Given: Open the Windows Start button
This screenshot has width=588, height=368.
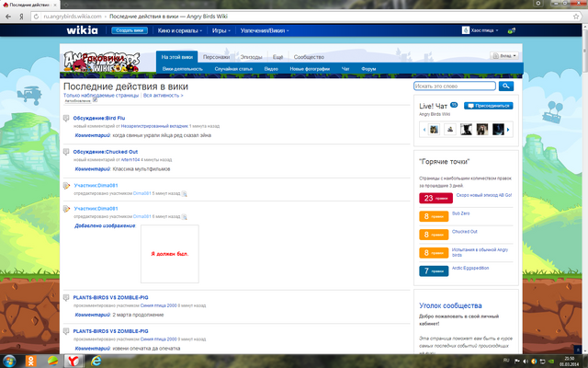Looking at the screenshot, I should pyautogui.click(x=9, y=362).
